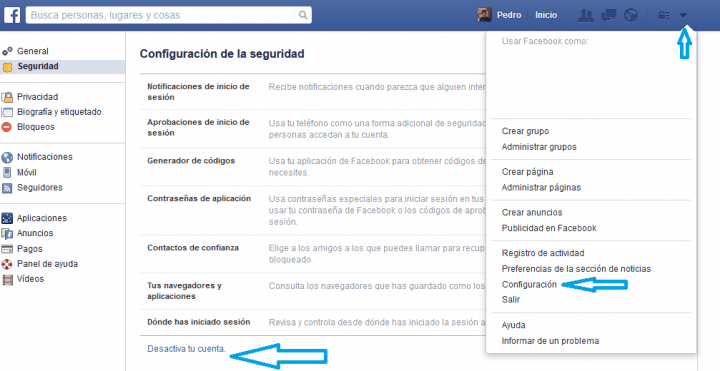Open Seguidores settings section
Screen dimensions: 720x371
(39, 187)
